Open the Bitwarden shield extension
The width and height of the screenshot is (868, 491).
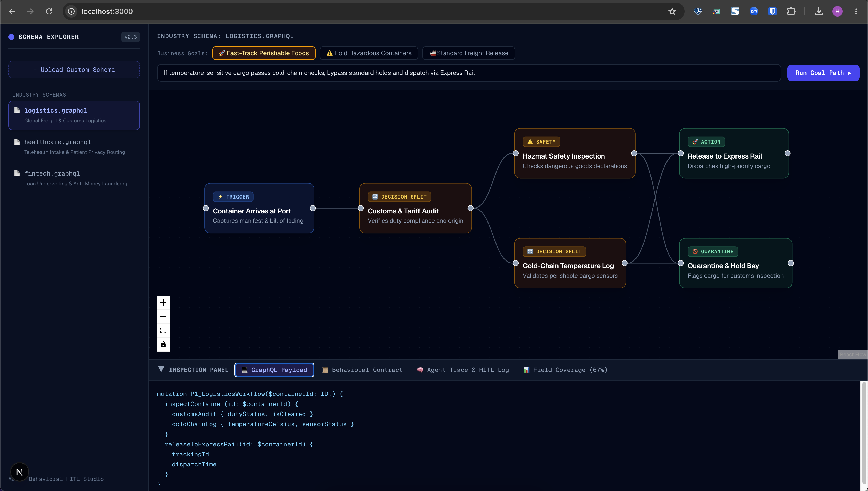772,11
